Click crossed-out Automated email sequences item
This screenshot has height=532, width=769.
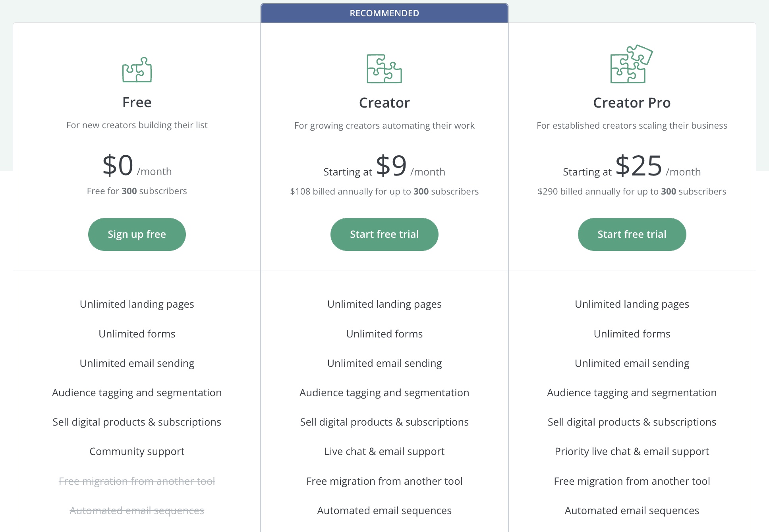(137, 511)
